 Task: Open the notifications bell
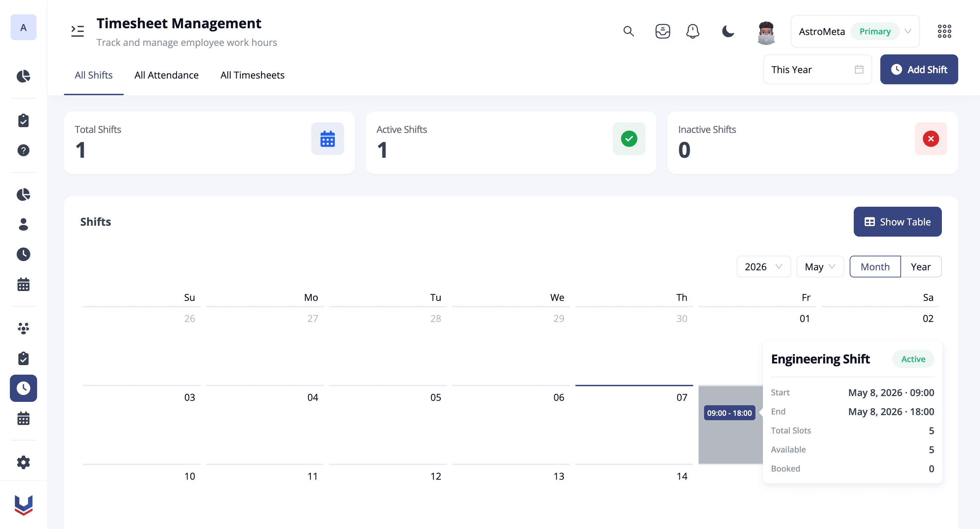[693, 31]
